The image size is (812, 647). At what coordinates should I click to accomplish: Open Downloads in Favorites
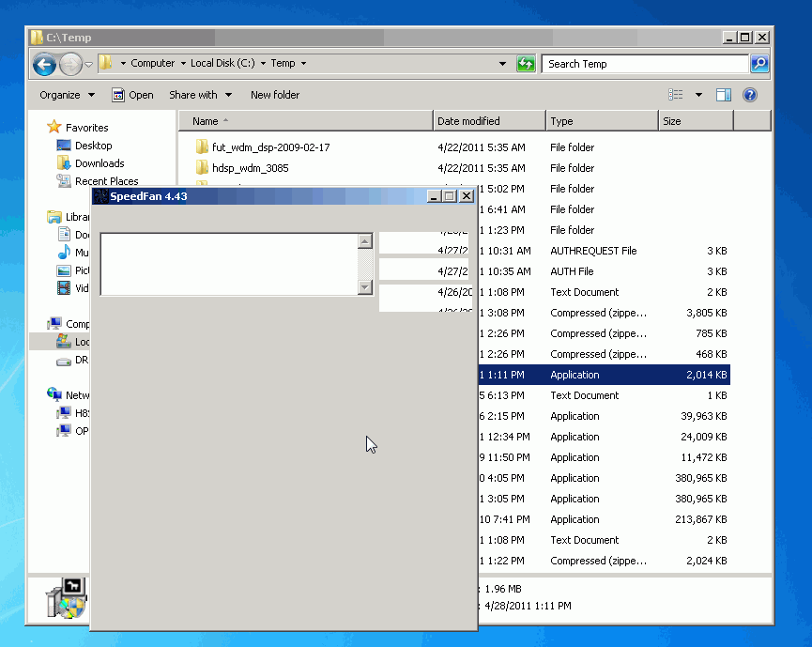point(100,163)
